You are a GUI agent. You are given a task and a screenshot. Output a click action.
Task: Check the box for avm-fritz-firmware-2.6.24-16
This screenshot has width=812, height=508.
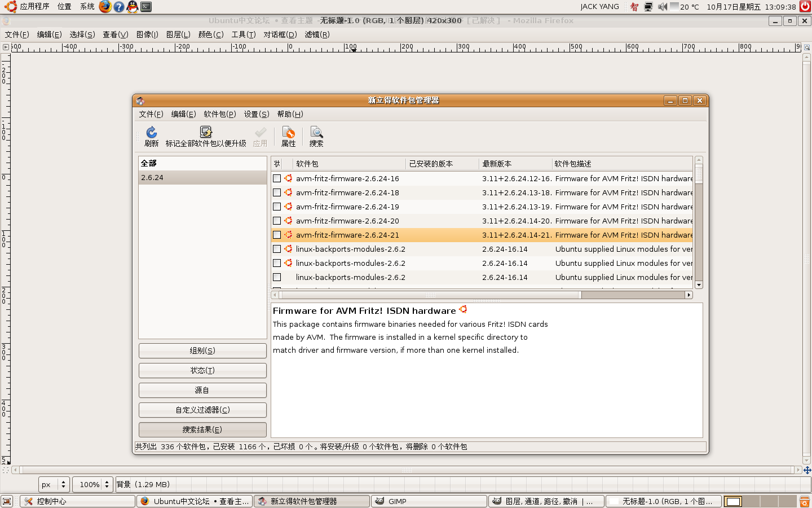(277, 178)
